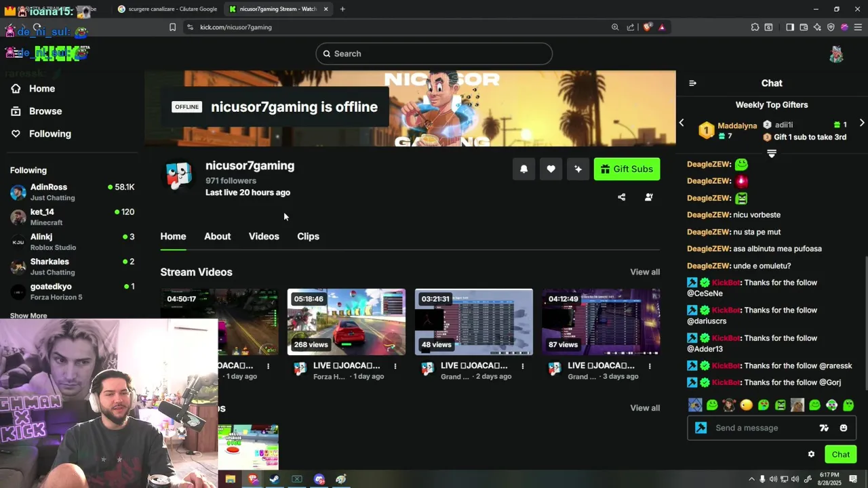Click View all for Stream Videos
Viewport: 868px width, 488px height.
[x=645, y=272]
